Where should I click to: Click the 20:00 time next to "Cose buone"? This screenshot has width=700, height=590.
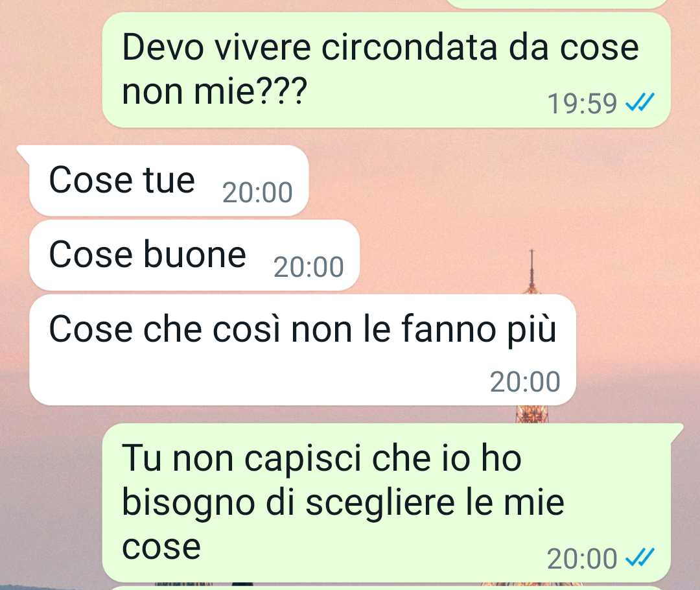(x=309, y=267)
